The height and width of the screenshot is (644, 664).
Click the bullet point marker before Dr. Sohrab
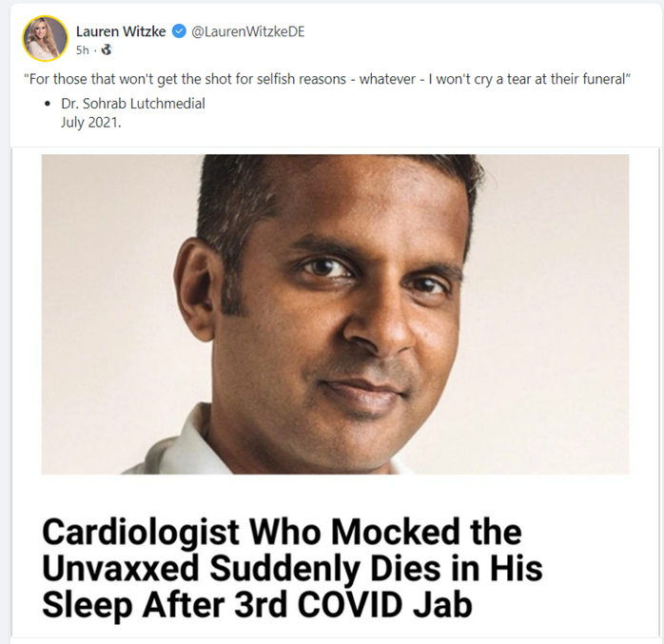(49, 105)
